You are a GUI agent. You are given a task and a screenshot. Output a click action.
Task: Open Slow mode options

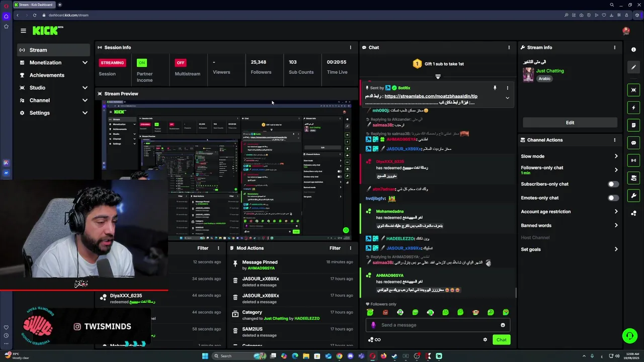(570, 156)
